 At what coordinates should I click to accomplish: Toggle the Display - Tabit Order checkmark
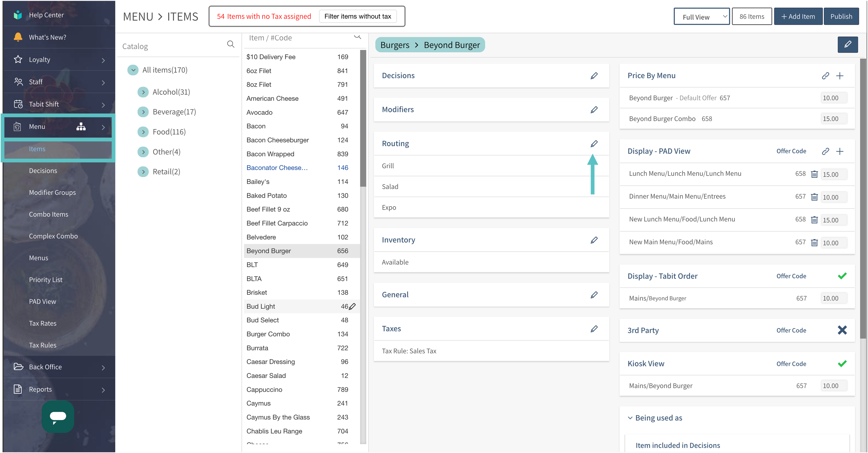(842, 276)
